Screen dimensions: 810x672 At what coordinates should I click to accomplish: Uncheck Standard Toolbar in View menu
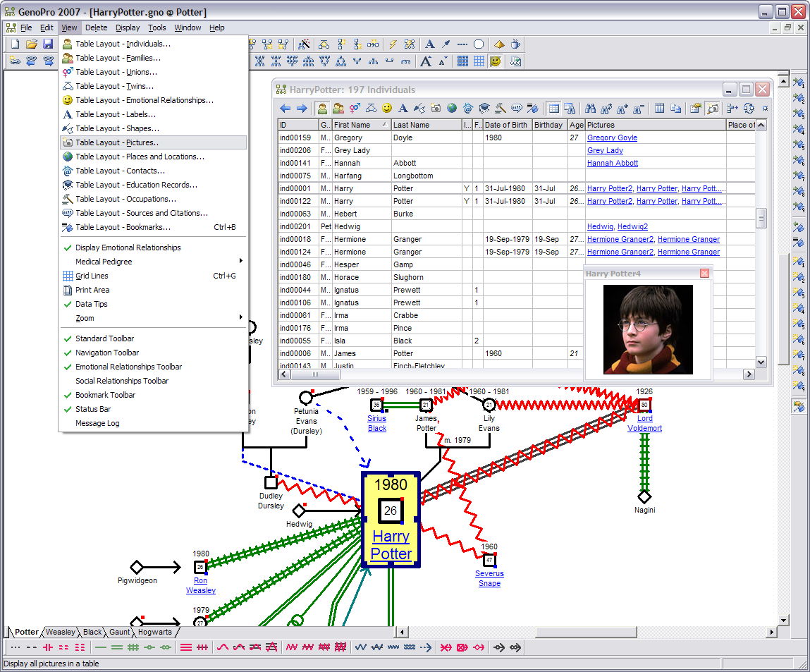pos(153,338)
